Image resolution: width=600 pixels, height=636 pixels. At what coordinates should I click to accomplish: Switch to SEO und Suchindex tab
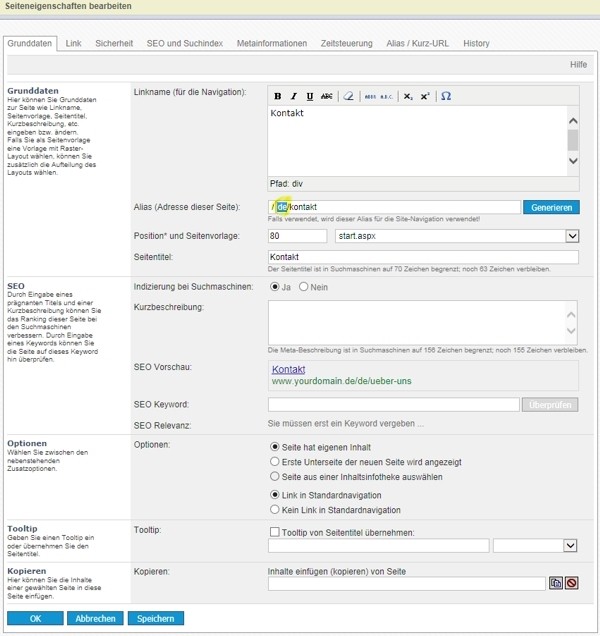(185, 44)
